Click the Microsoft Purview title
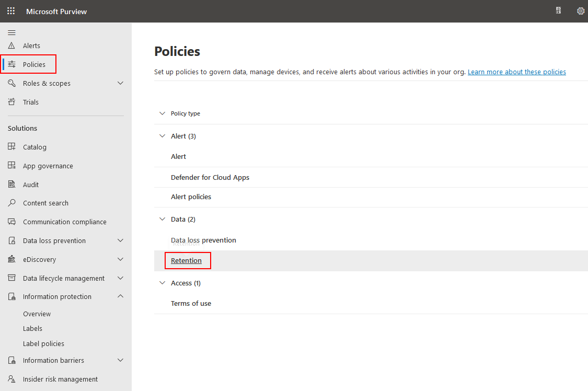Image resolution: width=588 pixels, height=391 pixels. point(56,11)
